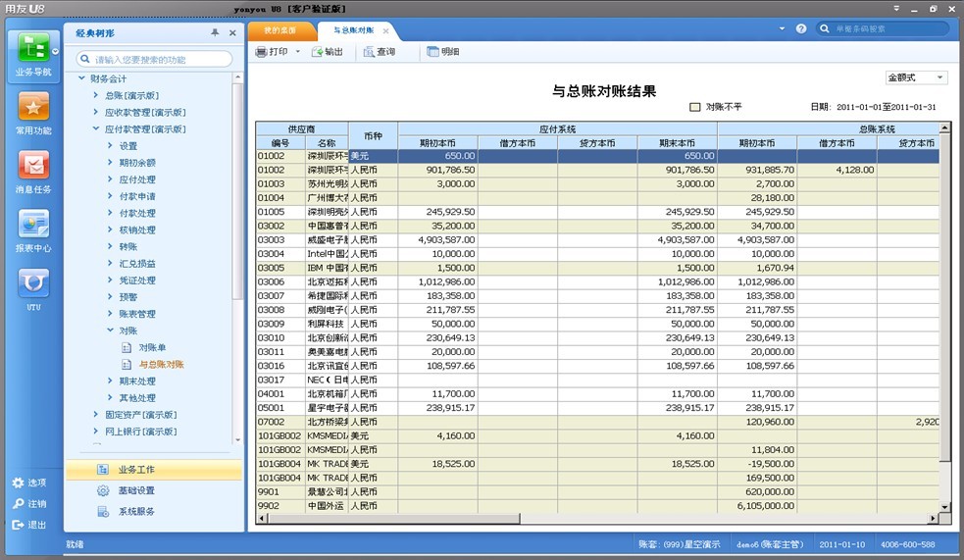The image size is (964, 560).
Task: Expand 固定资产[演示版] node
Action: (95, 414)
